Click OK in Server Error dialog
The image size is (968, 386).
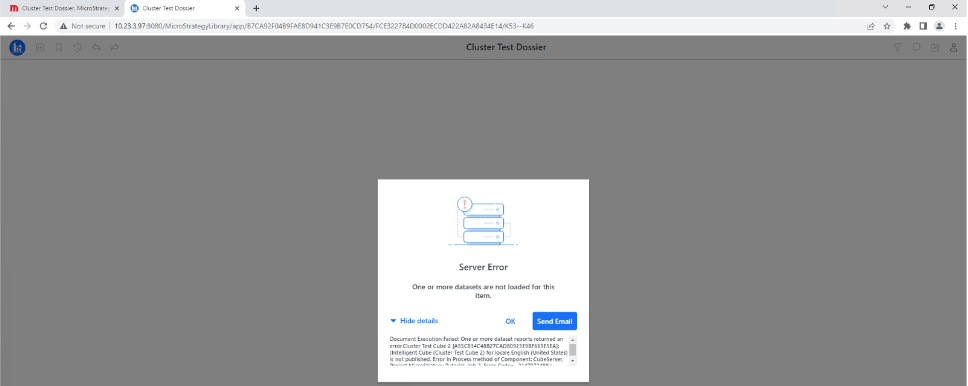(x=511, y=321)
